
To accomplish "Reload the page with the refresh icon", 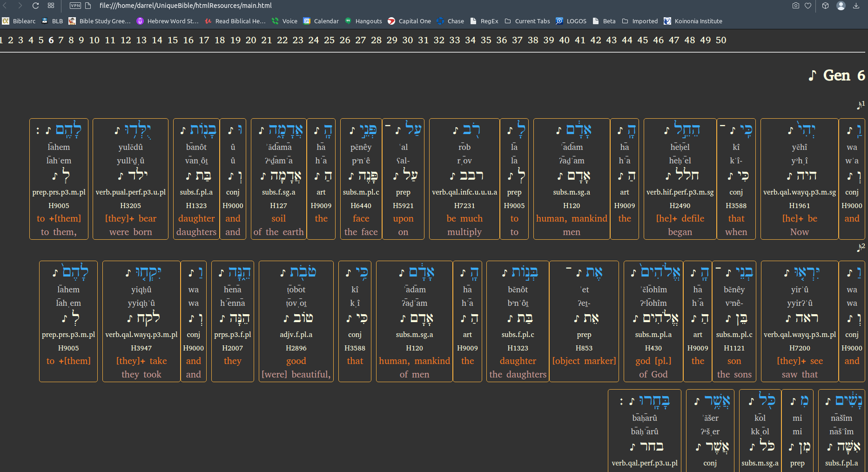I will 36,6.
